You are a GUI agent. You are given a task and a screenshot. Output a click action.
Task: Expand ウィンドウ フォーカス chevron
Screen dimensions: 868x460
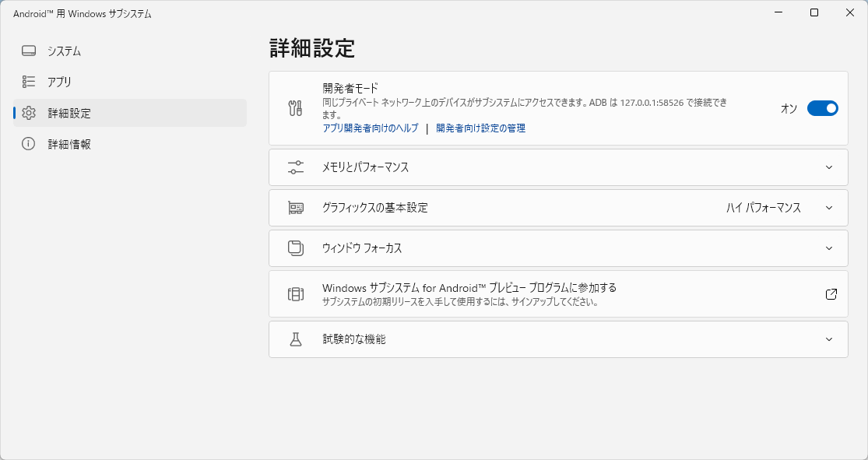(829, 248)
